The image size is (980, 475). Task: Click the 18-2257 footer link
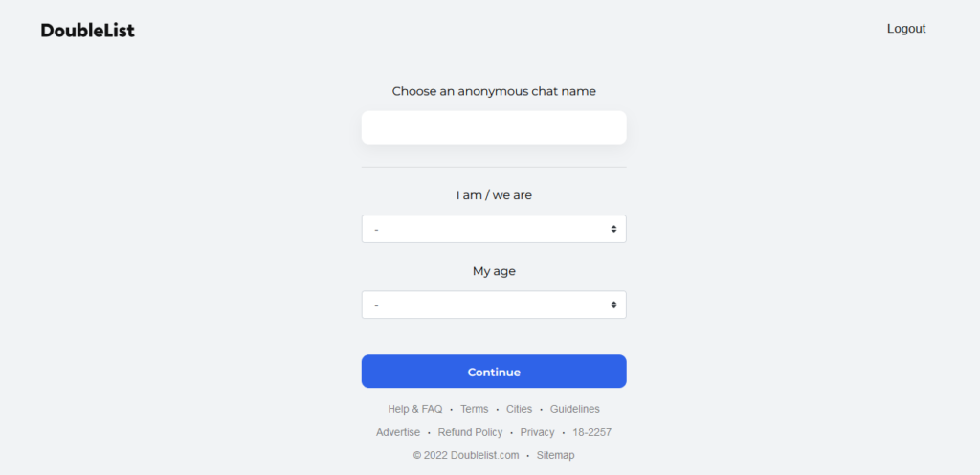pos(591,432)
